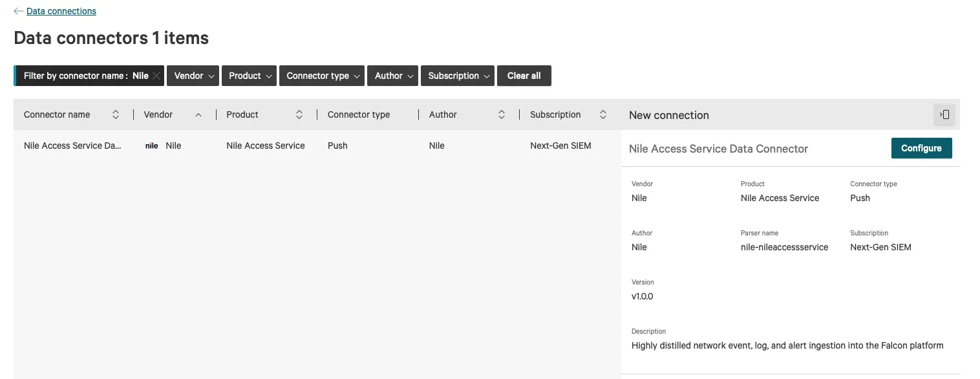This screenshot has width=980, height=379.
Task: Click version value v1.0.0
Action: pyautogui.click(x=643, y=296)
